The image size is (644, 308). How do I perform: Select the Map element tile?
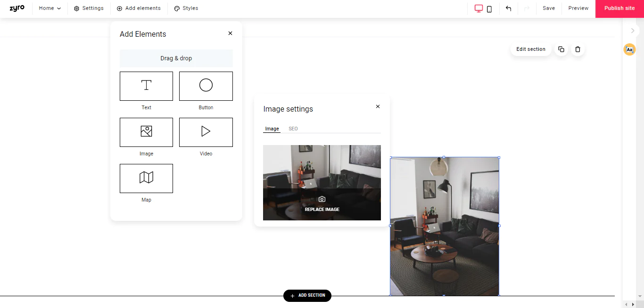pyautogui.click(x=146, y=178)
